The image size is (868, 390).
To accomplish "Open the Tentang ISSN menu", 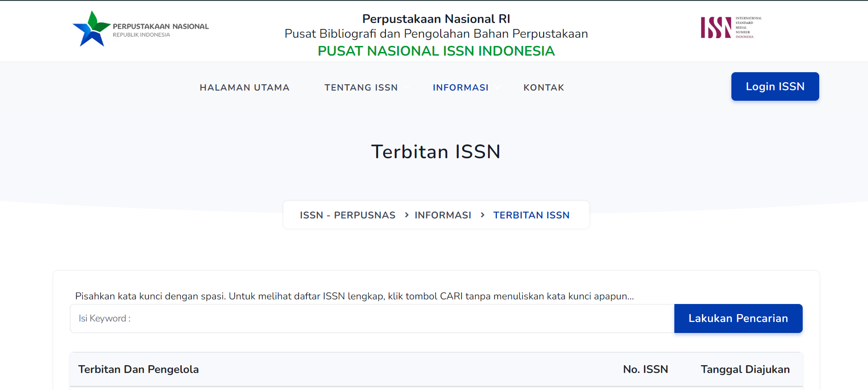I will point(361,87).
